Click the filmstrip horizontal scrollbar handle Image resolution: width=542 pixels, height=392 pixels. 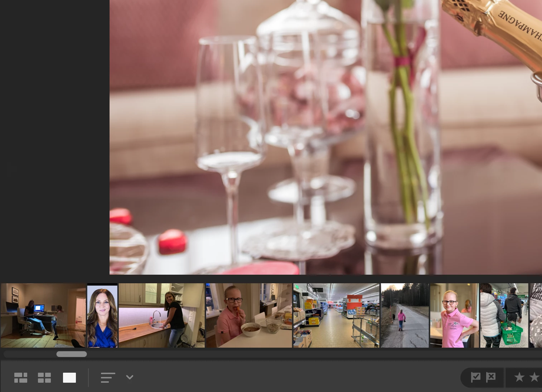click(x=72, y=354)
